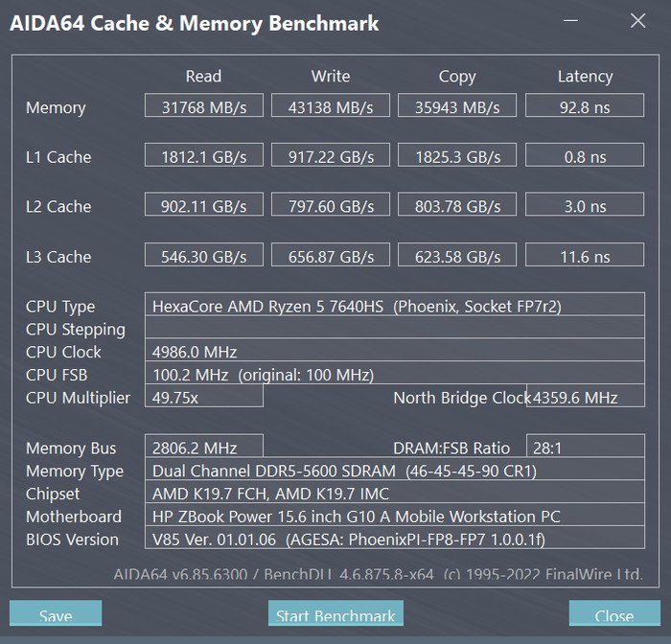Close the window with the title bar X

tap(638, 22)
